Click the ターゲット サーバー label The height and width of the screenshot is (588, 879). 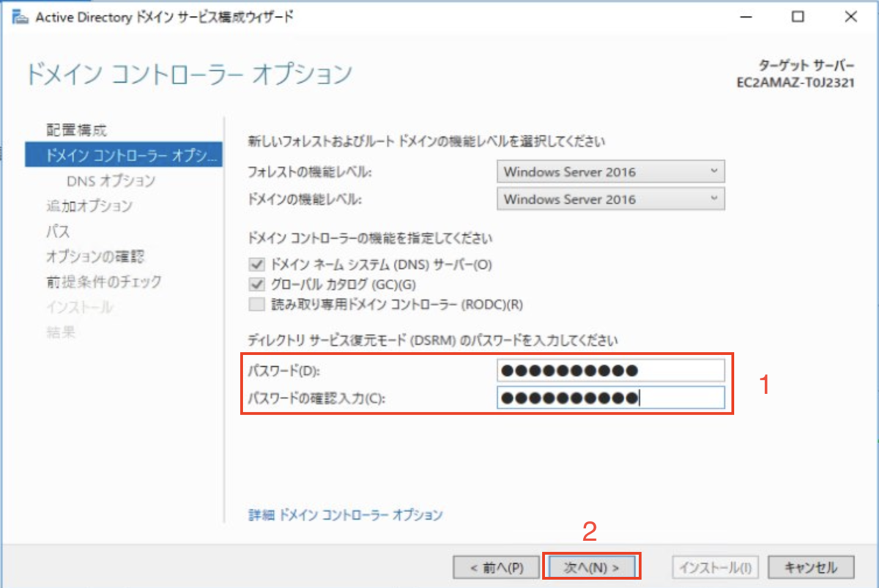[x=806, y=65]
